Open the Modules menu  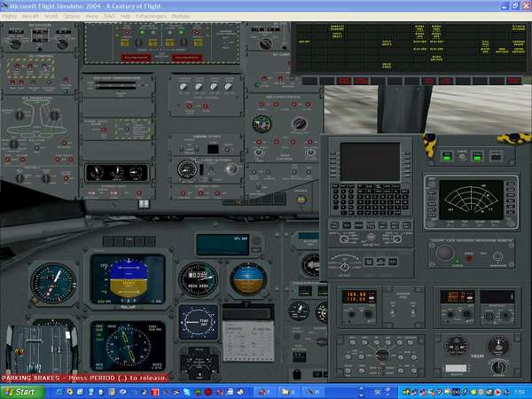(181, 16)
